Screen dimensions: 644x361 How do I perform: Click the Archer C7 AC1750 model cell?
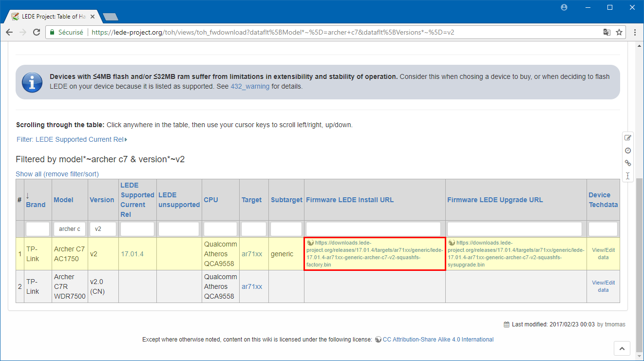pyautogui.click(x=70, y=254)
